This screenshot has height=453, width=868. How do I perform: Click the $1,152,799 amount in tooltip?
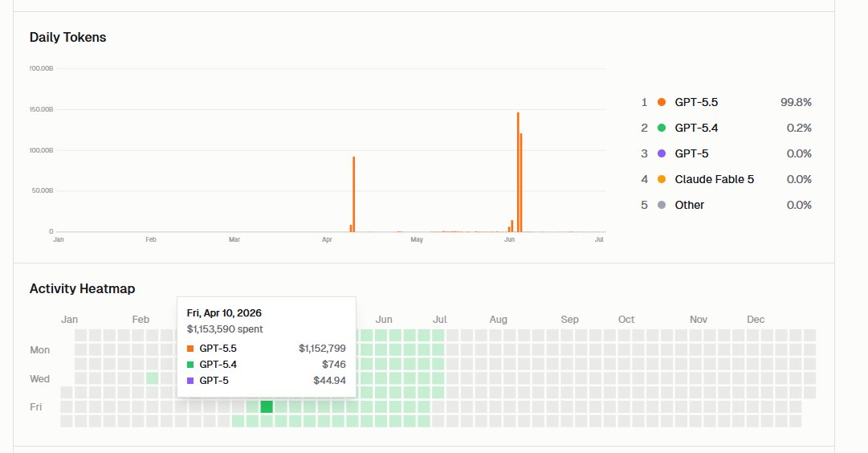(x=322, y=349)
